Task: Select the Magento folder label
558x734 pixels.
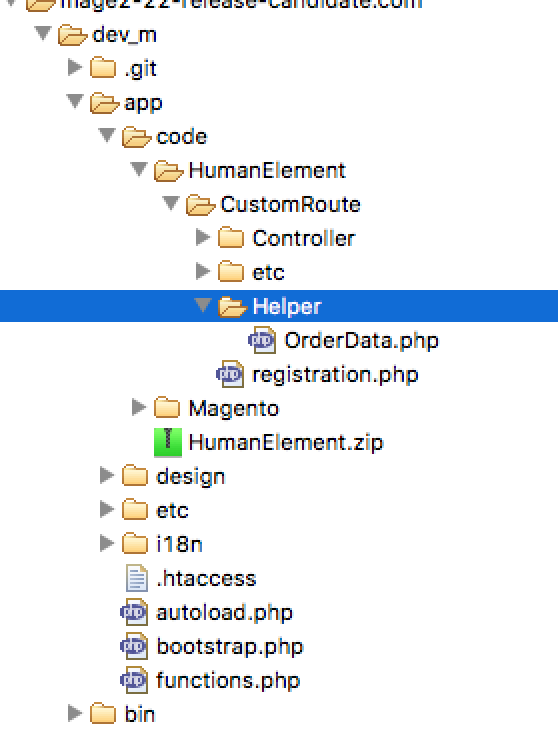Action: (x=234, y=410)
